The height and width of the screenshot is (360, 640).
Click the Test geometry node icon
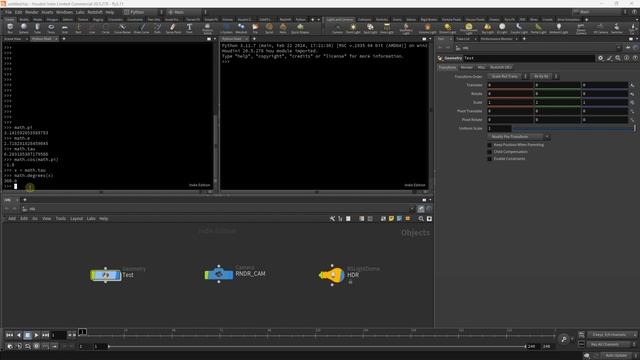pos(106,275)
